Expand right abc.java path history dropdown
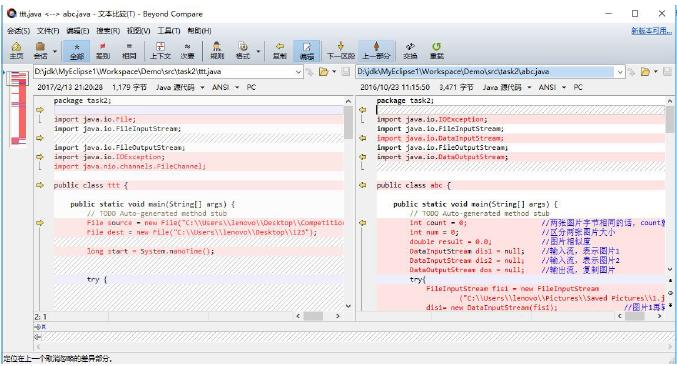The image size is (677, 366). [x=620, y=72]
